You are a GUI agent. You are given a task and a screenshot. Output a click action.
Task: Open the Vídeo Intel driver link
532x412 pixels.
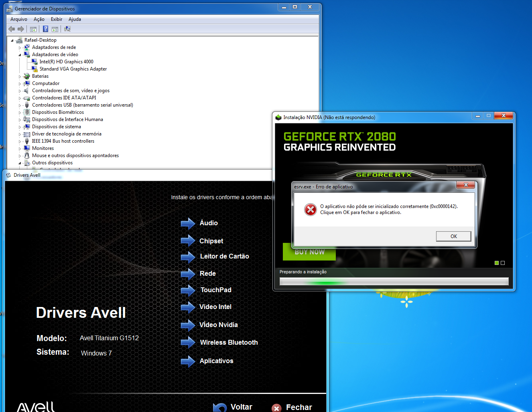(215, 307)
